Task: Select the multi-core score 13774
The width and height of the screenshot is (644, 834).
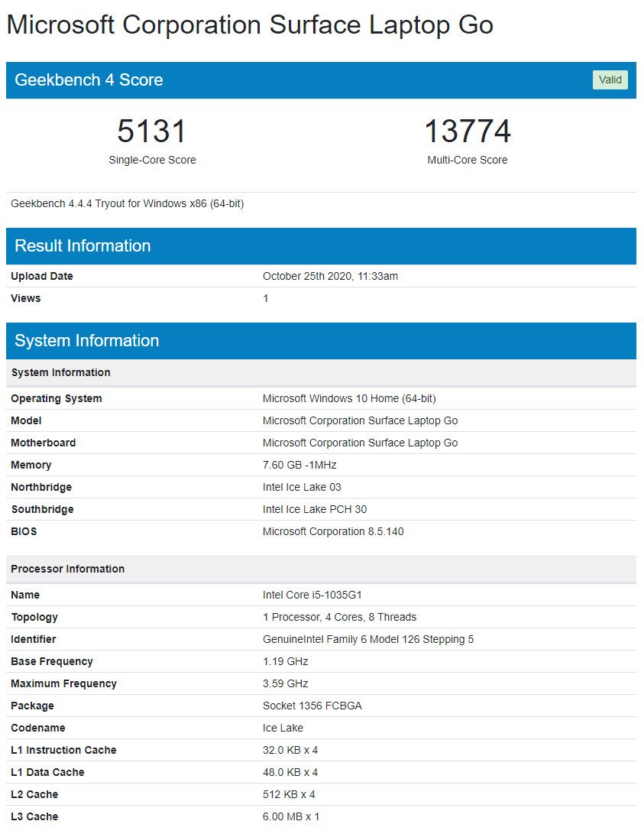Action: pyautogui.click(x=468, y=131)
